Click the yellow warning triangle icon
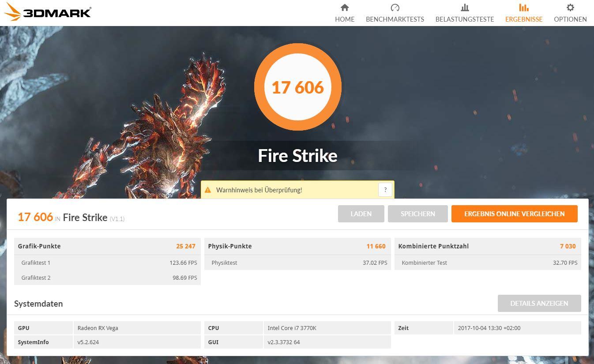The width and height of the screenshot is (594, 364). 208,190
